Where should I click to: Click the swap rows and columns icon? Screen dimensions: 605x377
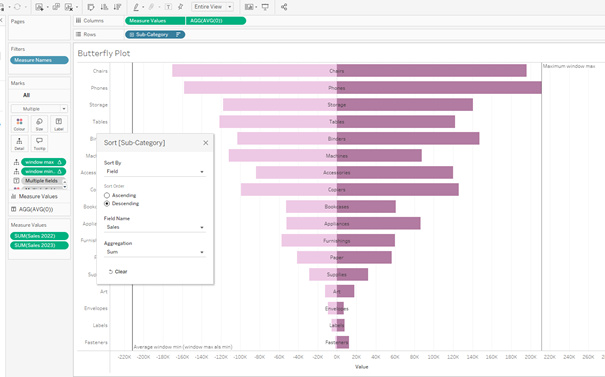tap(91, 7)
